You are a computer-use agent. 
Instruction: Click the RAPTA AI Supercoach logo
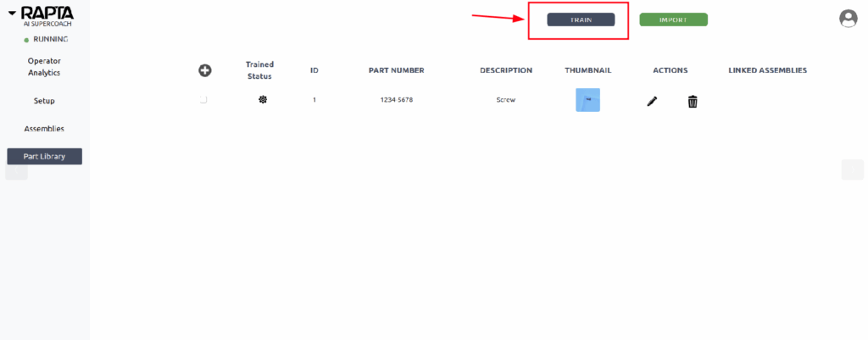(x=47, y=14)
